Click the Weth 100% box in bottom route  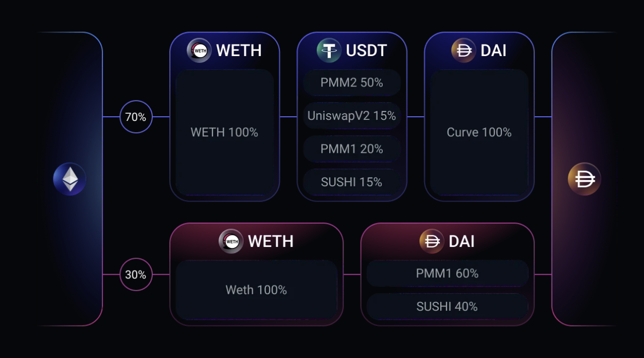coord(256,290)
